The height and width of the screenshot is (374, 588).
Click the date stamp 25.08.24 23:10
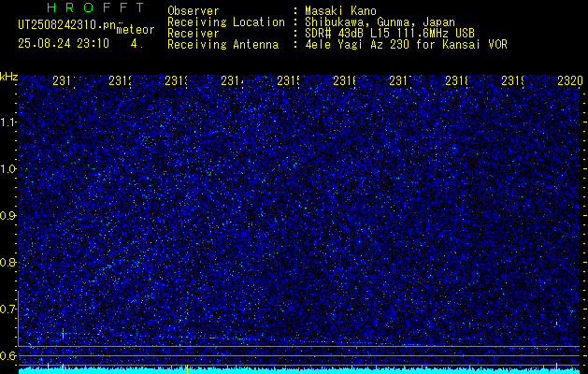point(64,44)
